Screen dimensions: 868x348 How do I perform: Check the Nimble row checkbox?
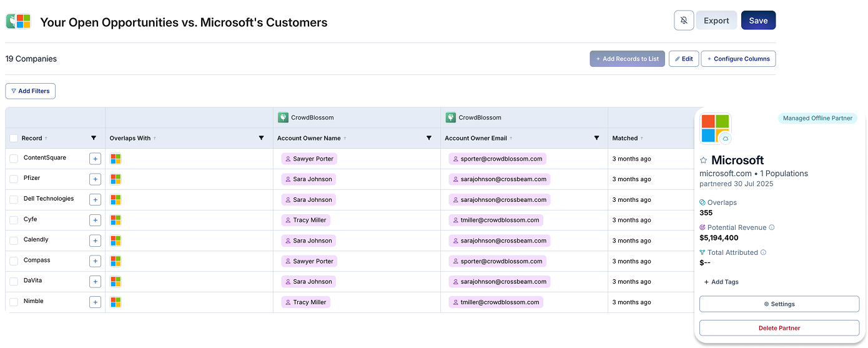pyautogui.click(x=14, y=302)
